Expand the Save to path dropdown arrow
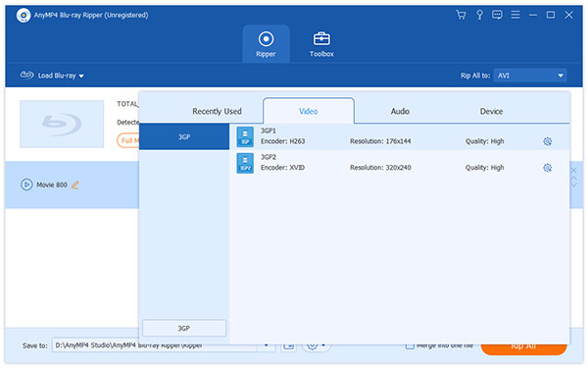Viewport: 588px width, 368px height. point(266,345)
